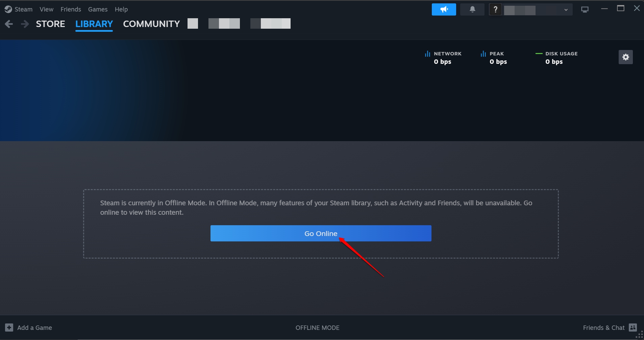Viewport: 644px width, 340px height.
Task: Enter Big Picture mode via monitor icon
Action: 585,9
